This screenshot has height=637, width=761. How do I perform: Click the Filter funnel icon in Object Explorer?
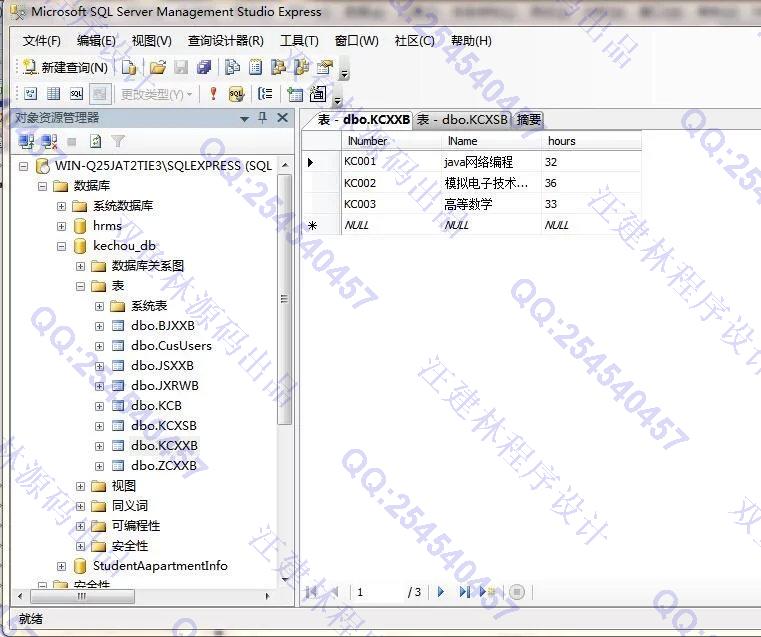(118, 141)
